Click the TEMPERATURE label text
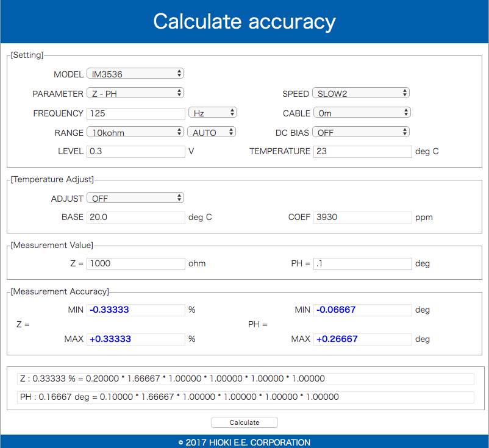489x448 pixels. coord(280,152)
